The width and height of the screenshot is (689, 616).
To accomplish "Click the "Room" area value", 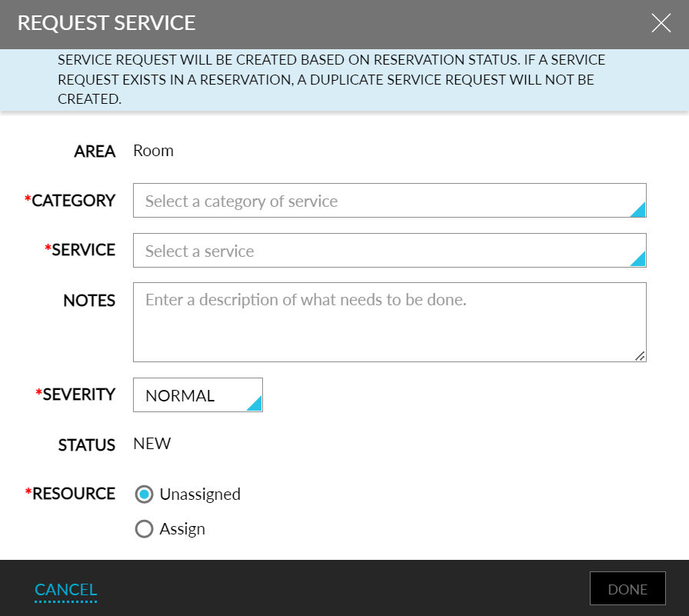I will (154, 151).
